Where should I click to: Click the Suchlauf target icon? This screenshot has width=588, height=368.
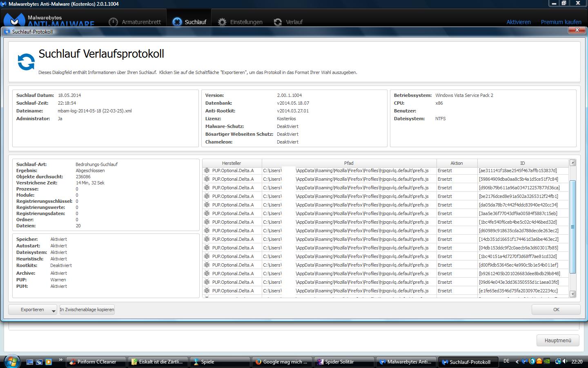click(177, 22)
